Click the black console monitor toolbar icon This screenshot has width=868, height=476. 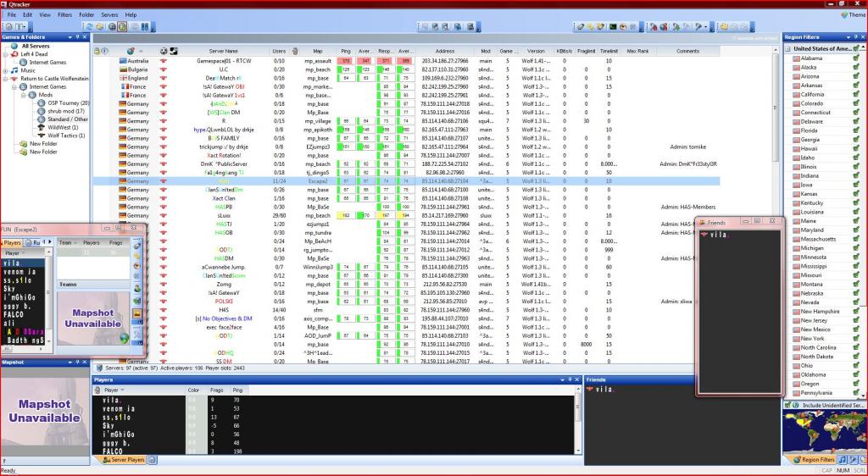pyautogui.click(x=613, y=26)
